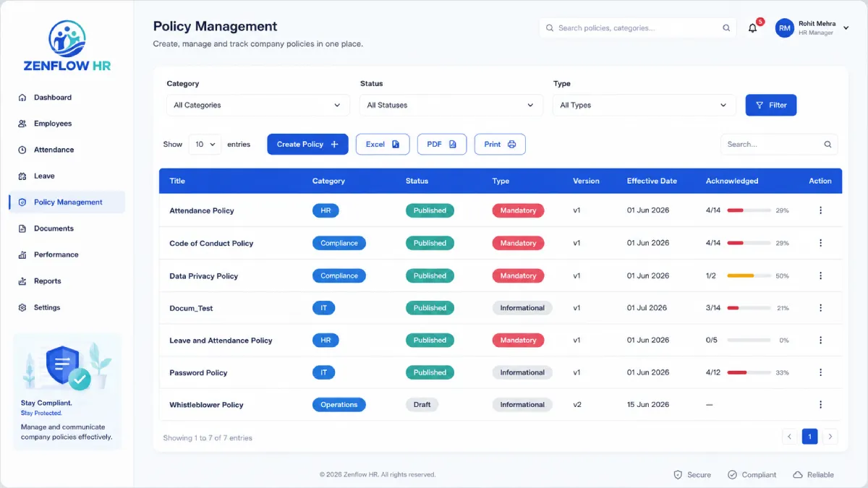868x488 pixels.
Task: Click the Secure shield icon in footer
Action: click(x=678, y=475)
